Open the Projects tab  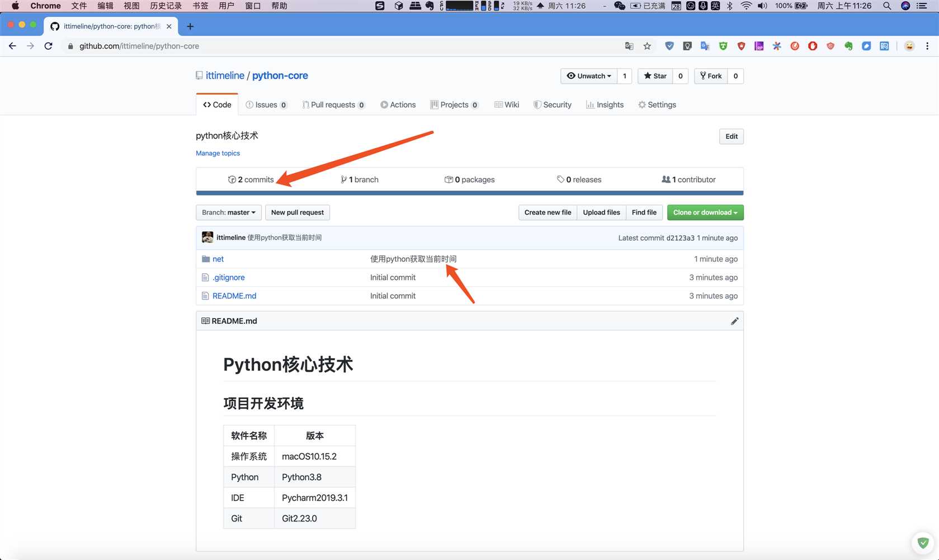click(455, 105)
